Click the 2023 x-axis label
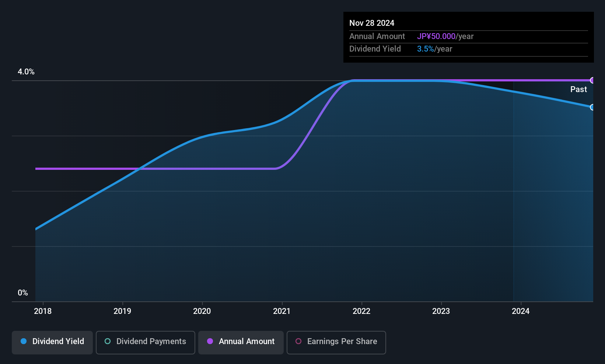This screenshot has height=364, width=605. coord(441,311)
